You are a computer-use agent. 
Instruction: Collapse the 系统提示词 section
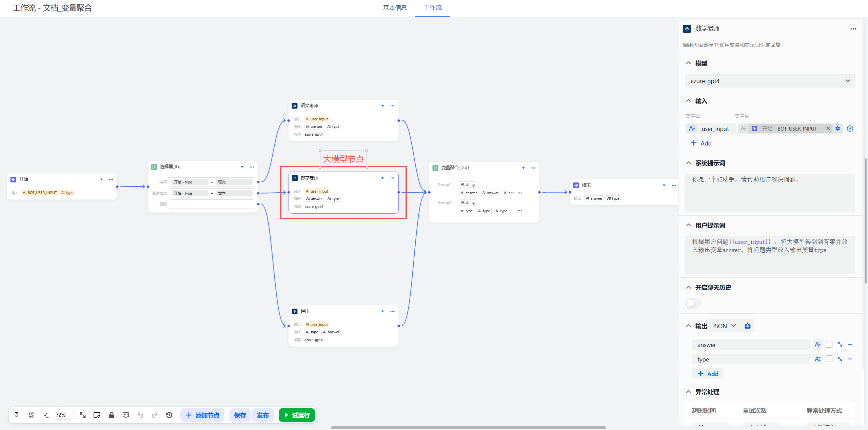coord(688,163)
